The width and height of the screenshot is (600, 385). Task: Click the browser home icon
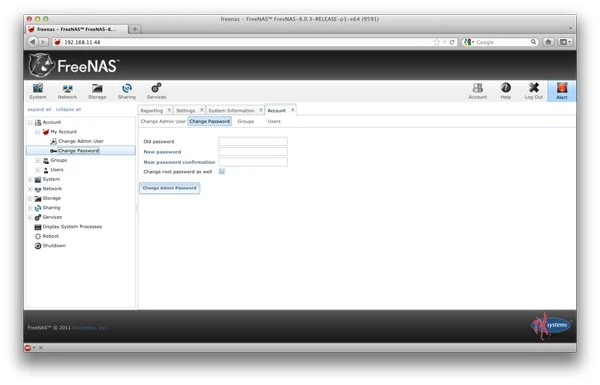point(548,42)
